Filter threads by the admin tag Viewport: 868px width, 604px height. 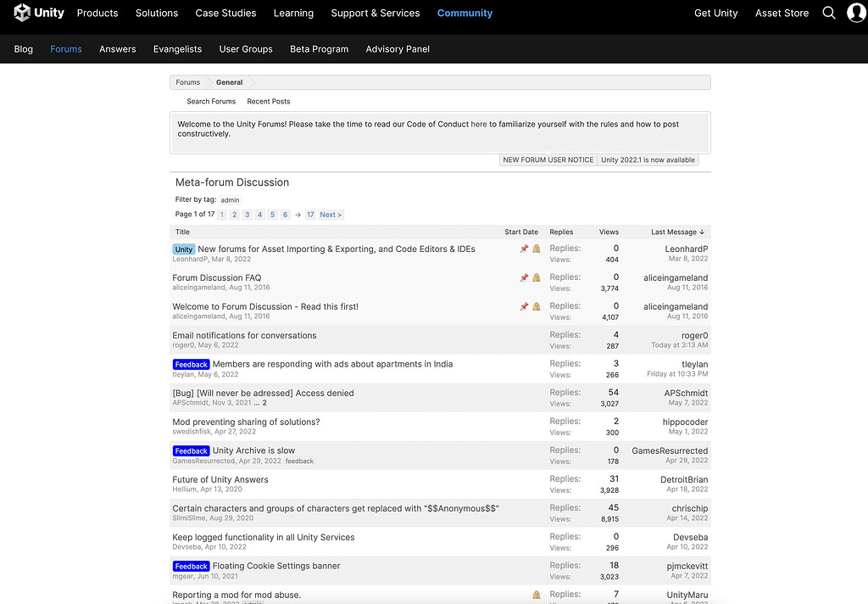pos(230,200)
